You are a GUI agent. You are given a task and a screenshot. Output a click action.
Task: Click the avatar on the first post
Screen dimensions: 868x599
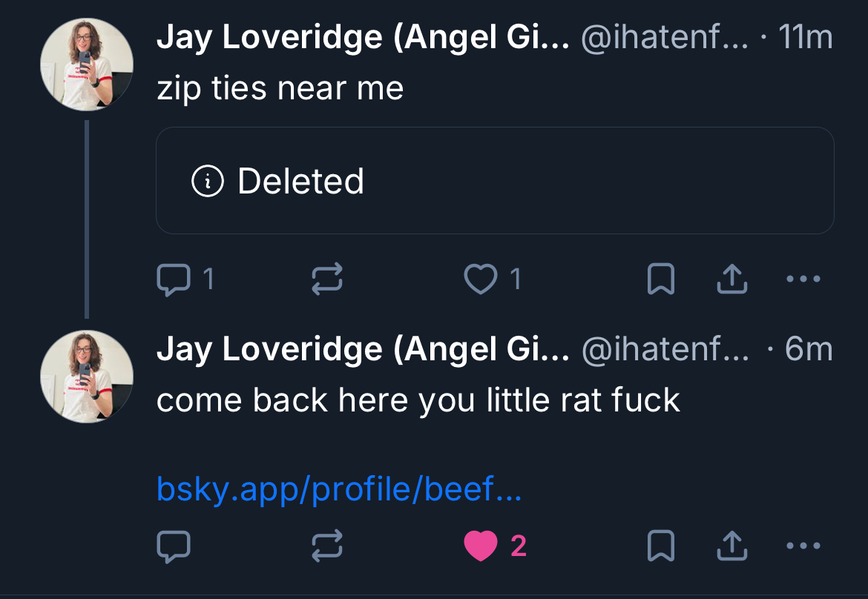pos(86,64)
